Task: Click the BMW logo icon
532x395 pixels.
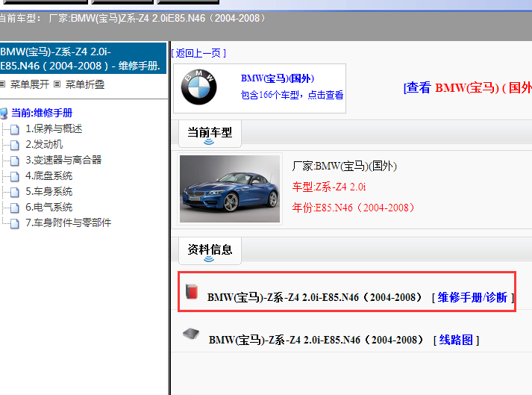Action: 198,88
